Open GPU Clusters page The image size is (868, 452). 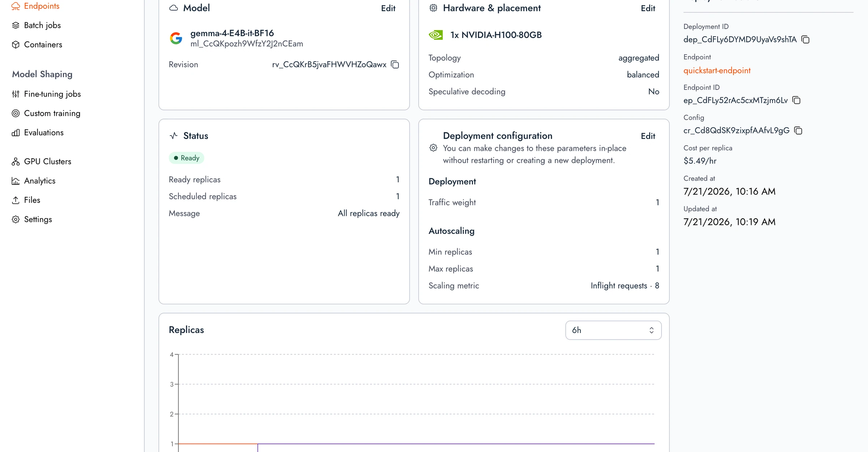48,161
